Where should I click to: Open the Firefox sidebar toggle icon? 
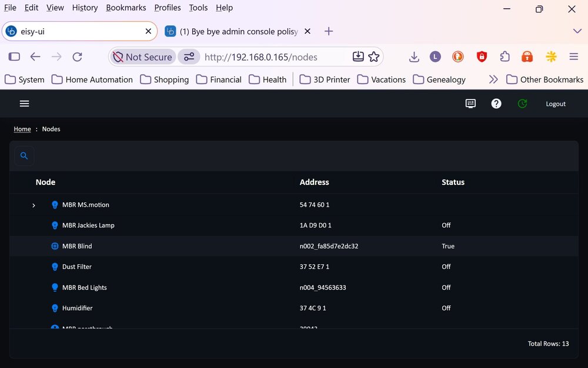click(x=14, y=57)
